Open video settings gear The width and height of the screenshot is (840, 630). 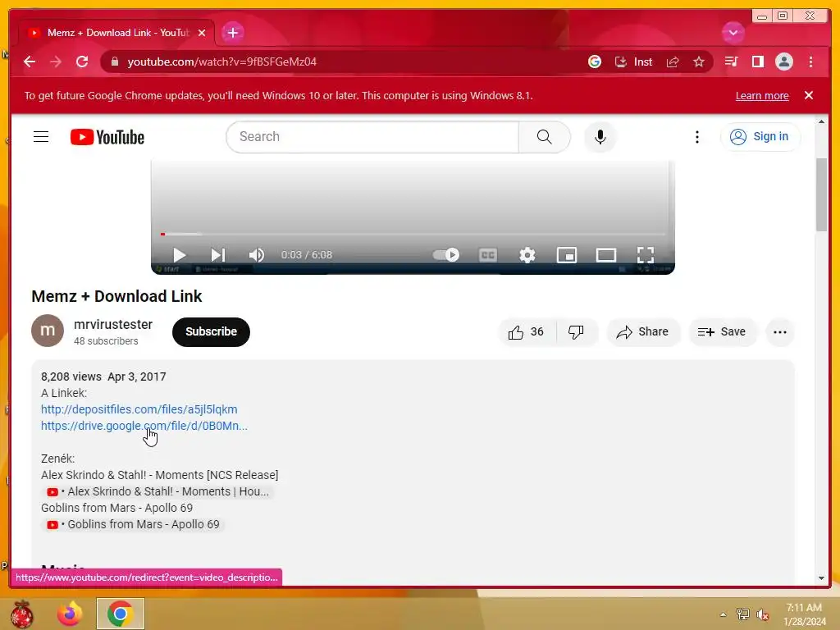[527, 255]
